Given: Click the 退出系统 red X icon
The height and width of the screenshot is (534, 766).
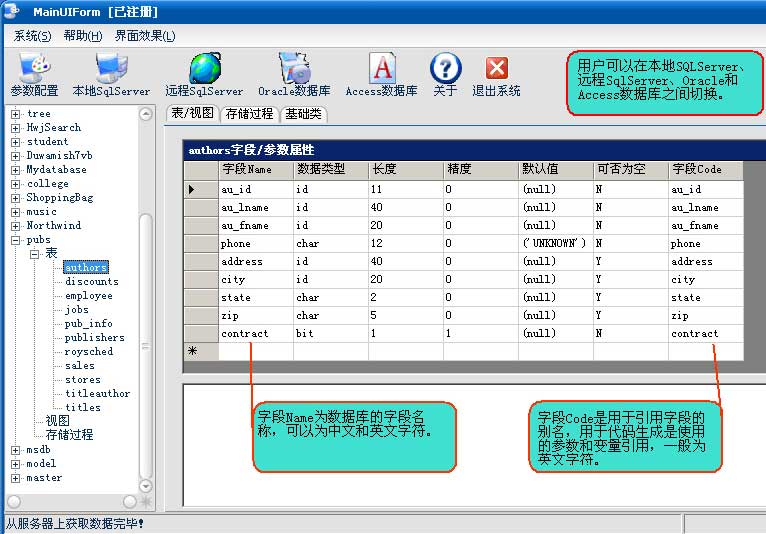Looking at the screenshot, I should (496, 70).
